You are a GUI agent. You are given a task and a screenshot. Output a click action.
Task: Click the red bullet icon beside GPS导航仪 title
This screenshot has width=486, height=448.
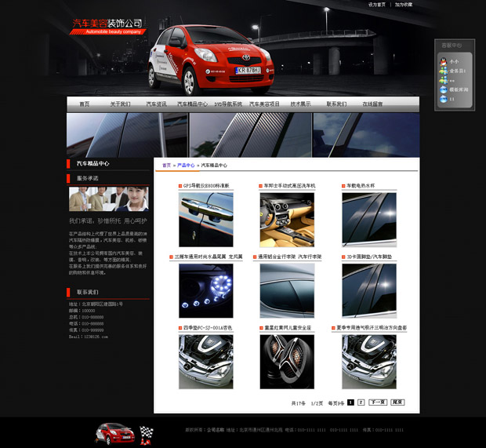click(180, 186)
